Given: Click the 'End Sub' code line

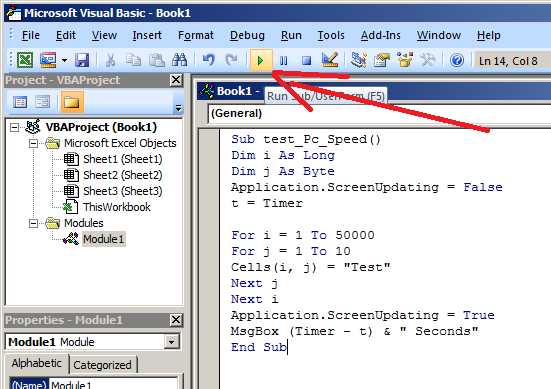Looking at the screenshot, I should (259, 347).
